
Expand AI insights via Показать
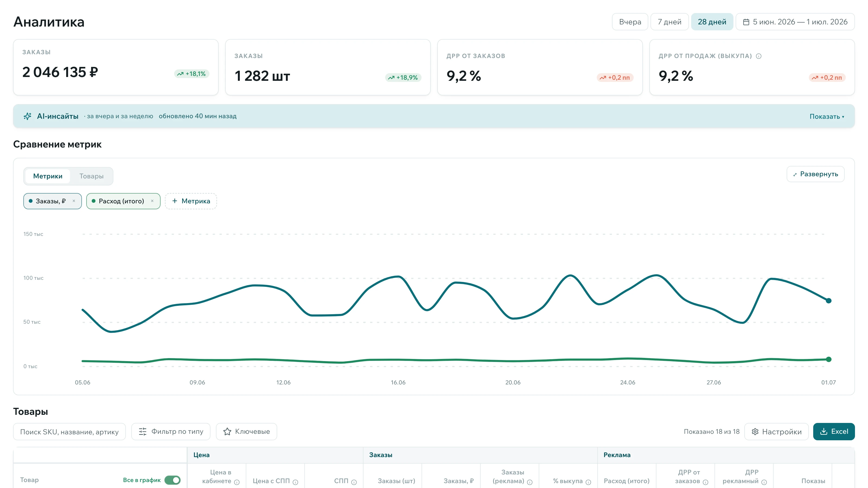(x=827, y=117)
